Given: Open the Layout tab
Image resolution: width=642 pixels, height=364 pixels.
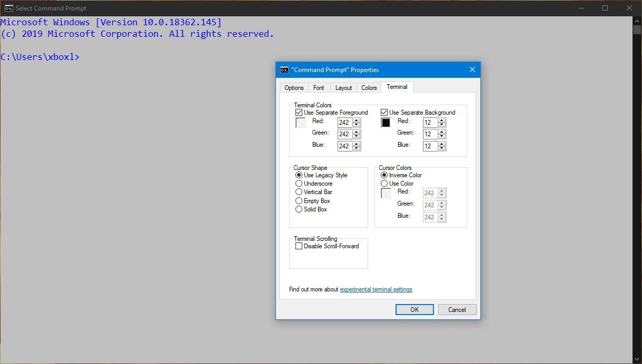Looking at the screenshot, I should [343, 88].
